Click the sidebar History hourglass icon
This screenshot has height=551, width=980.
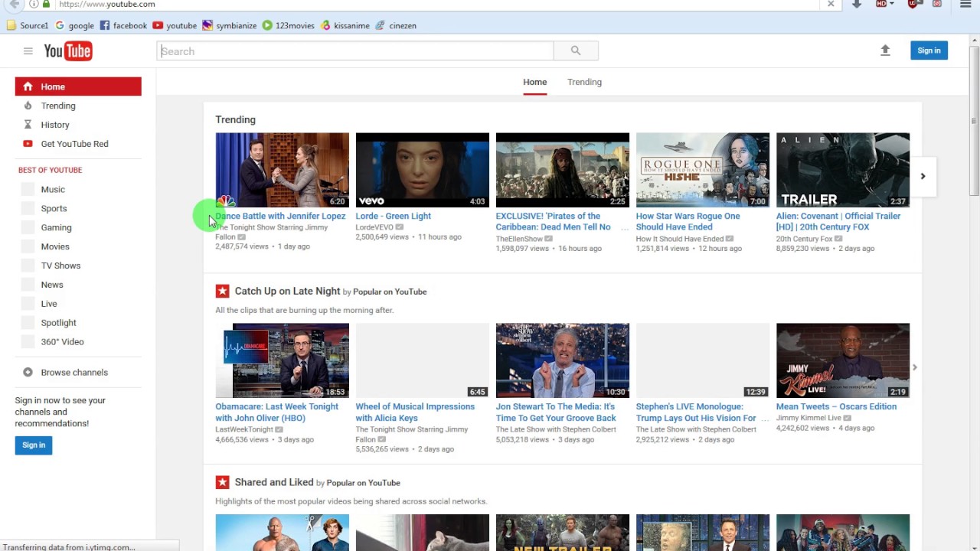click(x=28, y=125)
